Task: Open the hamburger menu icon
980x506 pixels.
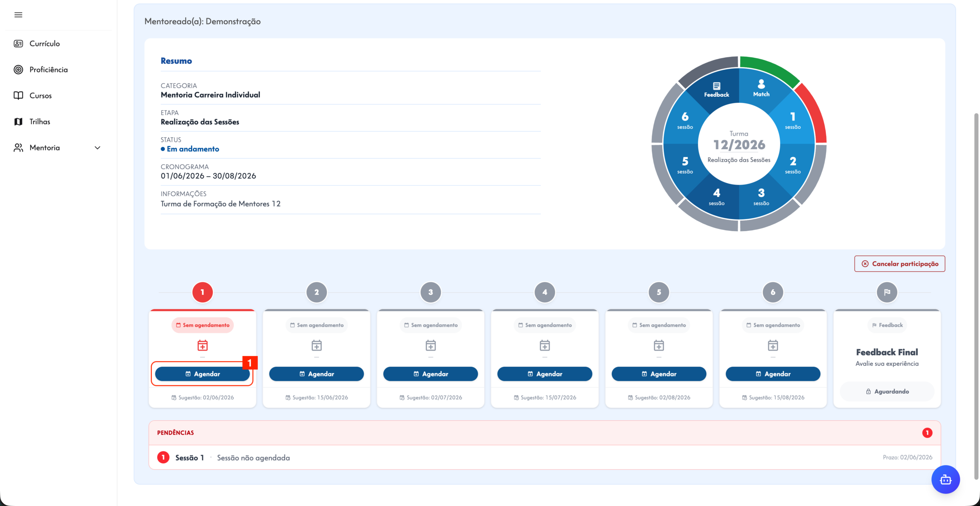Action: (x=18, y=15)
